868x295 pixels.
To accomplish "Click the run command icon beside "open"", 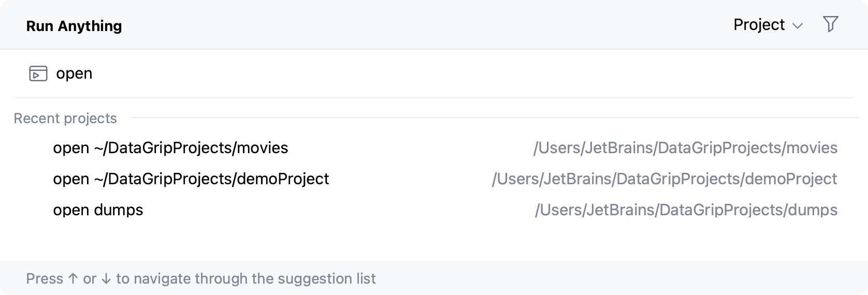I will click(x=38, y=74).
